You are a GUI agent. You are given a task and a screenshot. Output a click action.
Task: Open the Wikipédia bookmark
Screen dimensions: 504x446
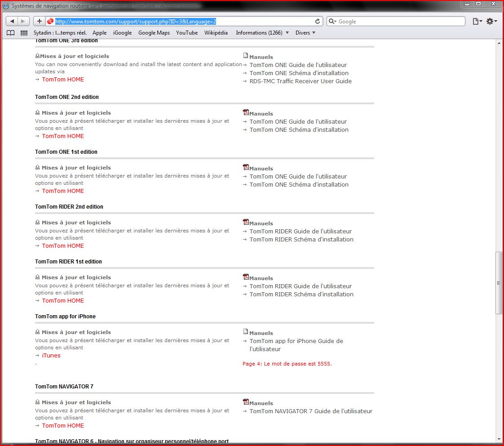click(216, 33)
